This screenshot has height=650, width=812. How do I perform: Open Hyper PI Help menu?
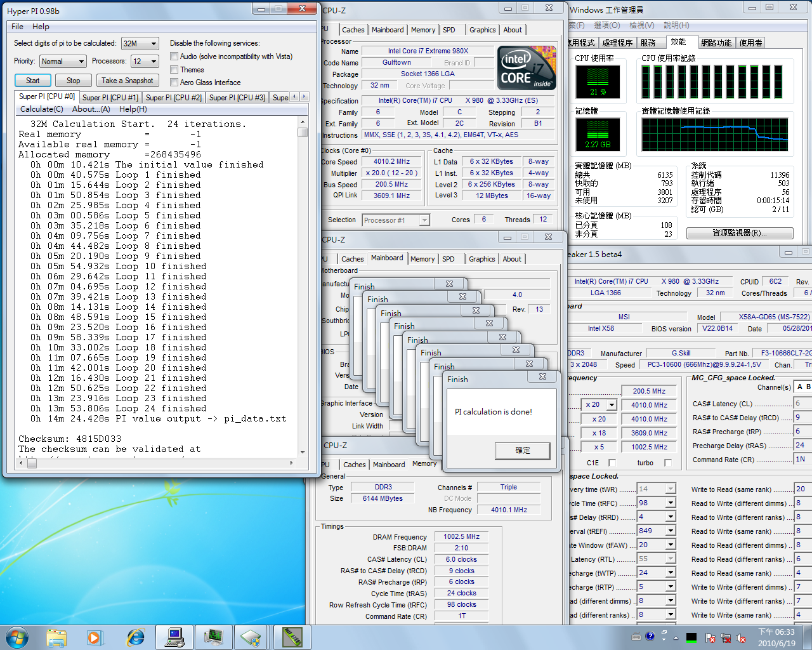click(x=41, y=27)
